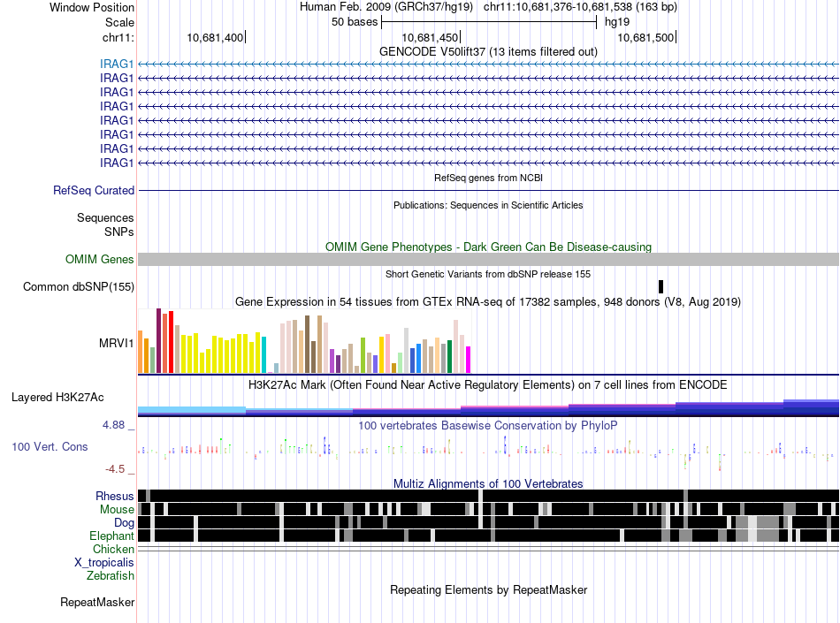
Task: Click the 4.88 PhyloP upper-limit value
Action: (x=113, y=425)
